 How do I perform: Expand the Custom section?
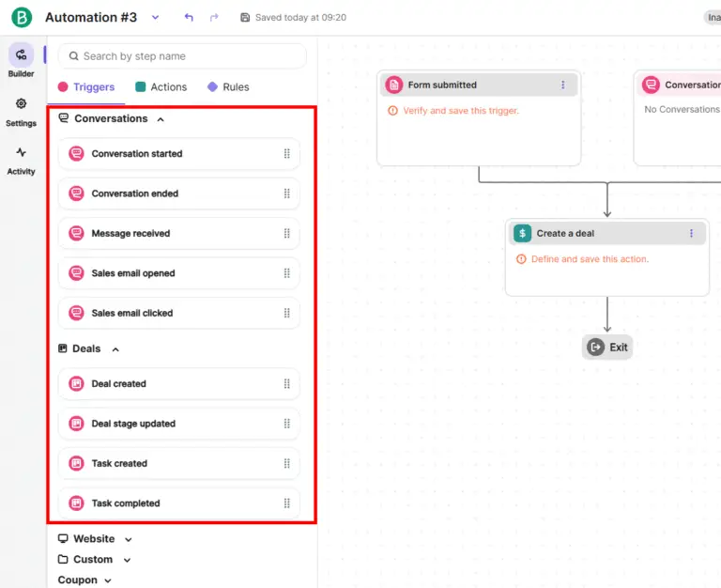(127, 560)
